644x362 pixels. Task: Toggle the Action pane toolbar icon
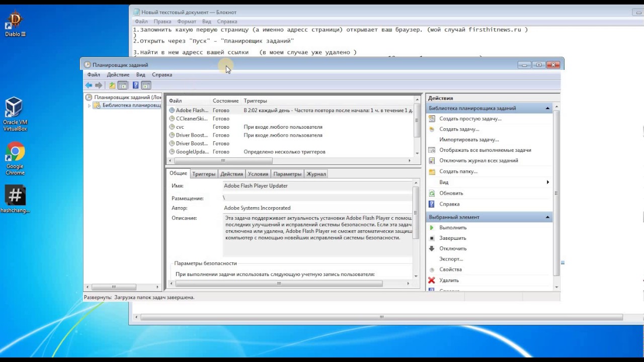tap(146, 85)
